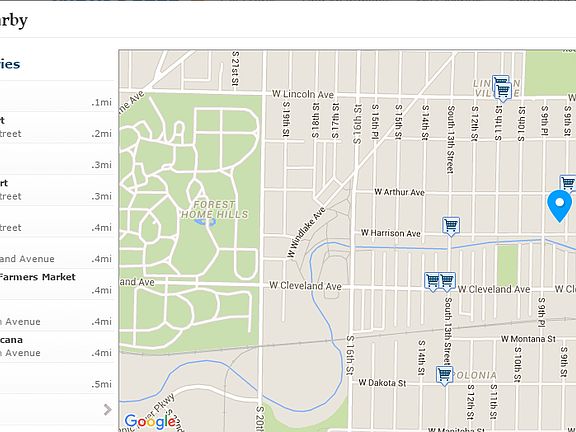The height and width of the screenshot is (432, 576).
Task: Select the list entry at .5mi distance
Action: click(57, 378)
